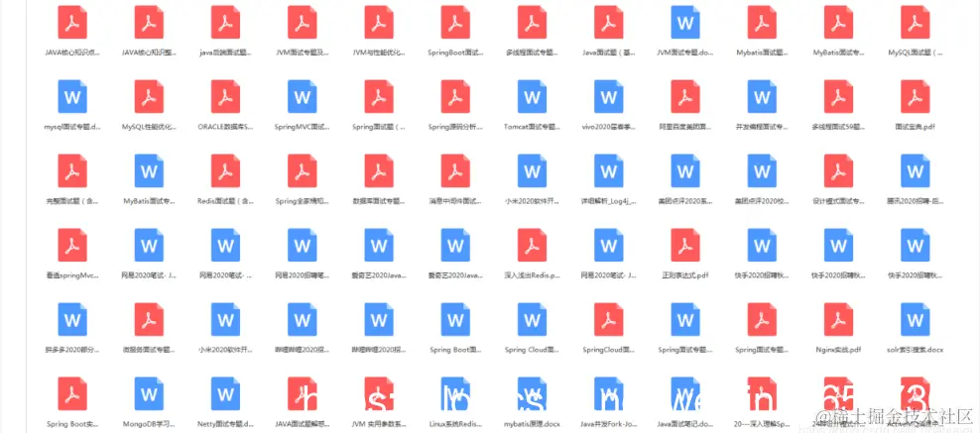Click the 'mybatis原理.docx' file name

click(x=533, y=424)
